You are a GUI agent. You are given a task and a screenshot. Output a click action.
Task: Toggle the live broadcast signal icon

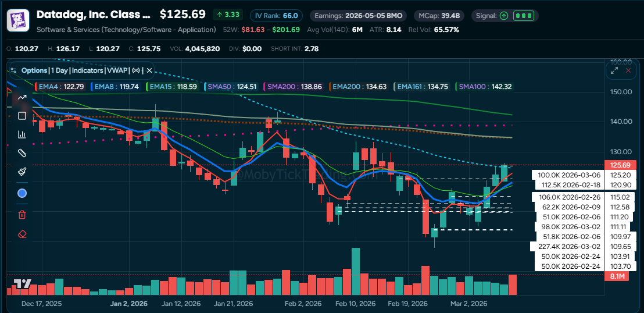pyautogui.click(x=137, y=70)
